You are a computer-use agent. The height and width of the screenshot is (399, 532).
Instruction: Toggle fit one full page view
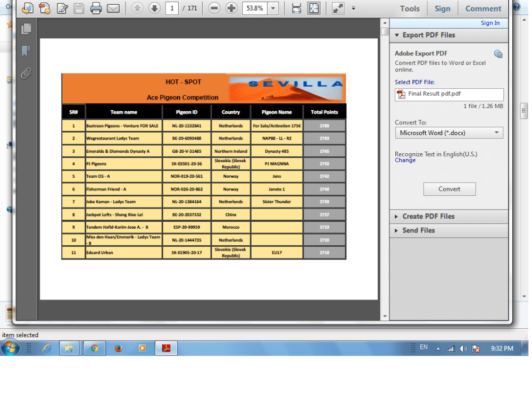coord(313,9)
